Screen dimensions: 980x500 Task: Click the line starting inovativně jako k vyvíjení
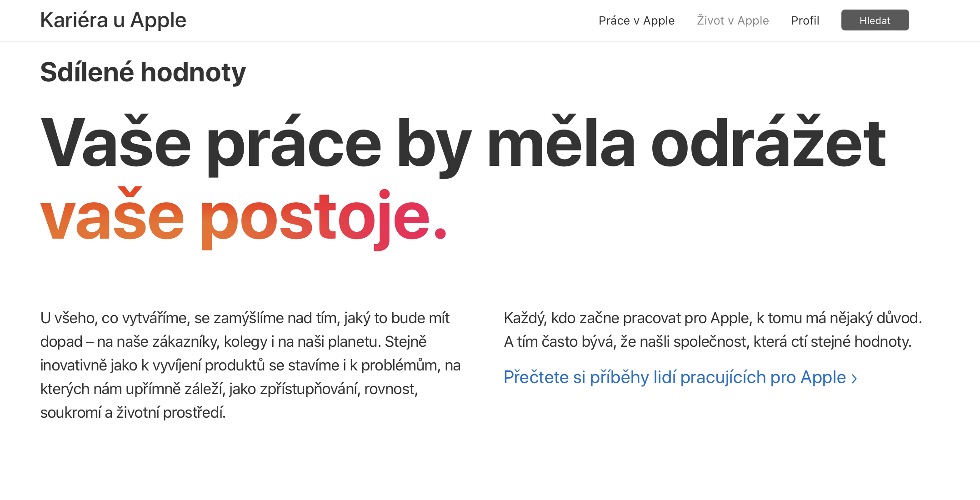point(250,365)
